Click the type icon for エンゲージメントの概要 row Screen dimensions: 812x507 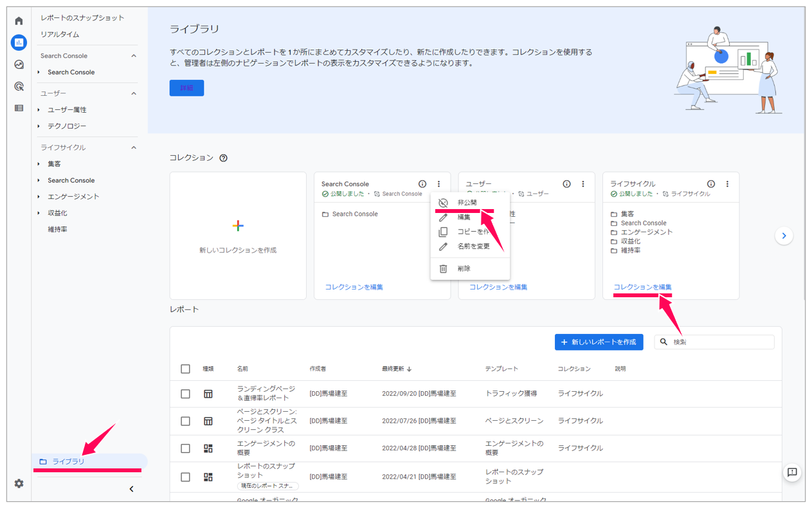(208, 448)
